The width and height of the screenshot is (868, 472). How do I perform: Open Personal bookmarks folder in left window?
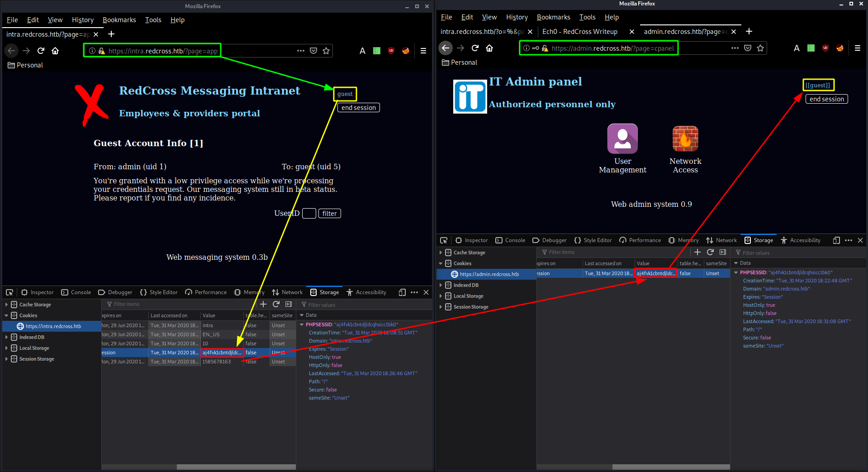point(25,65)
